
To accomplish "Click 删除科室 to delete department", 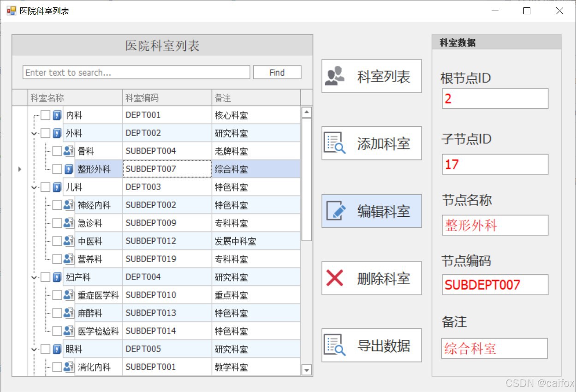I will click(372, 278).
